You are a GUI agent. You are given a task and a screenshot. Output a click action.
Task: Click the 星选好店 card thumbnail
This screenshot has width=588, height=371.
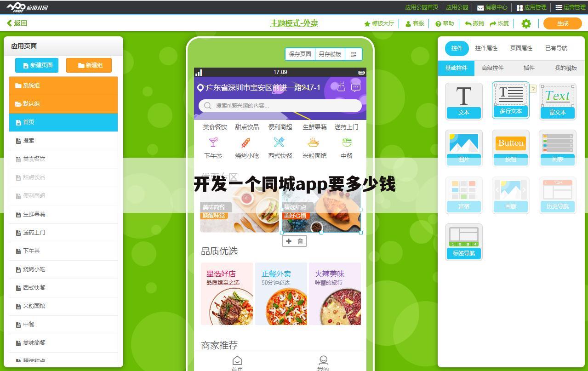(x=227, y=294)
